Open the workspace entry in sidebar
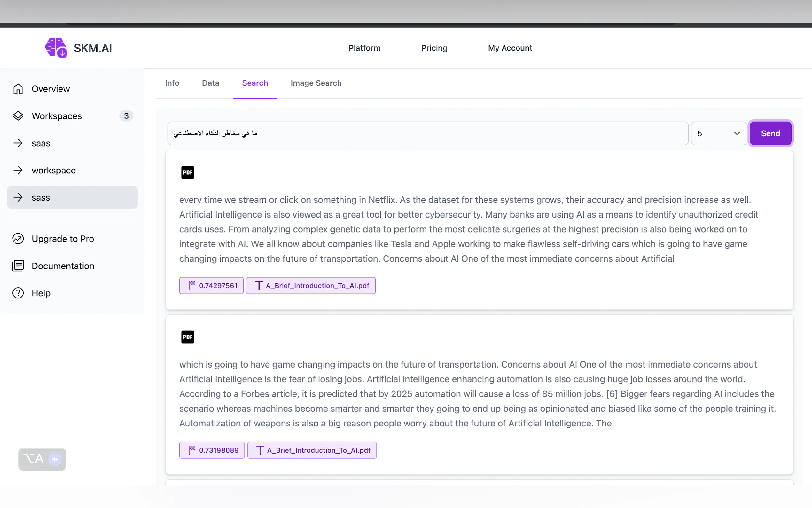The height and width of the screenshot is (508, 812). pos(54,170)
